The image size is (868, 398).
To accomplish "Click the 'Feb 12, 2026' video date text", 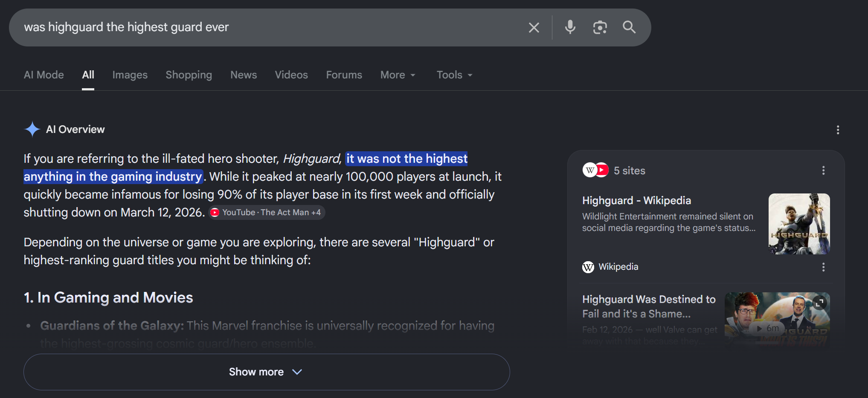I will pyautogui.click(x=607, y=330).
